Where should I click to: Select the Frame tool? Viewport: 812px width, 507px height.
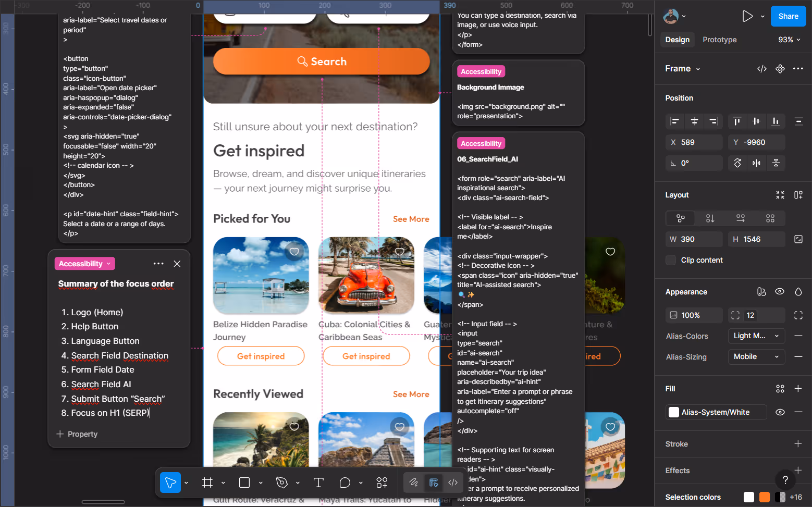pos(207,483)
